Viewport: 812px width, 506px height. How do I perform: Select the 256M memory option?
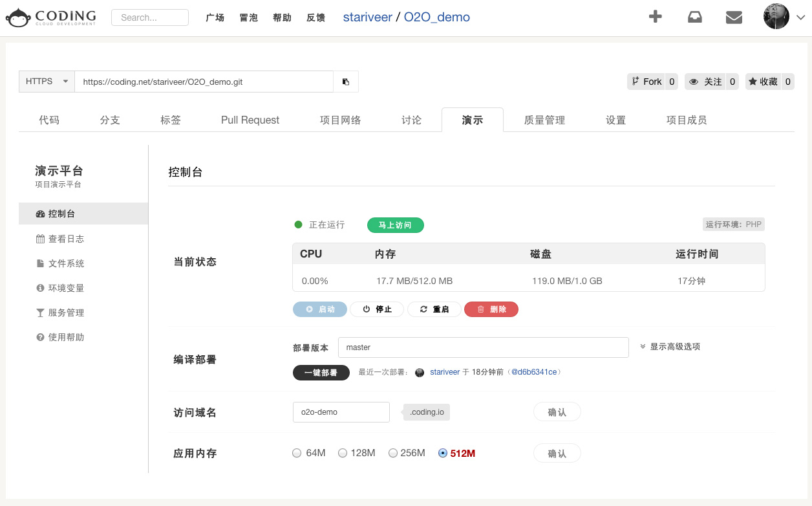393,453
